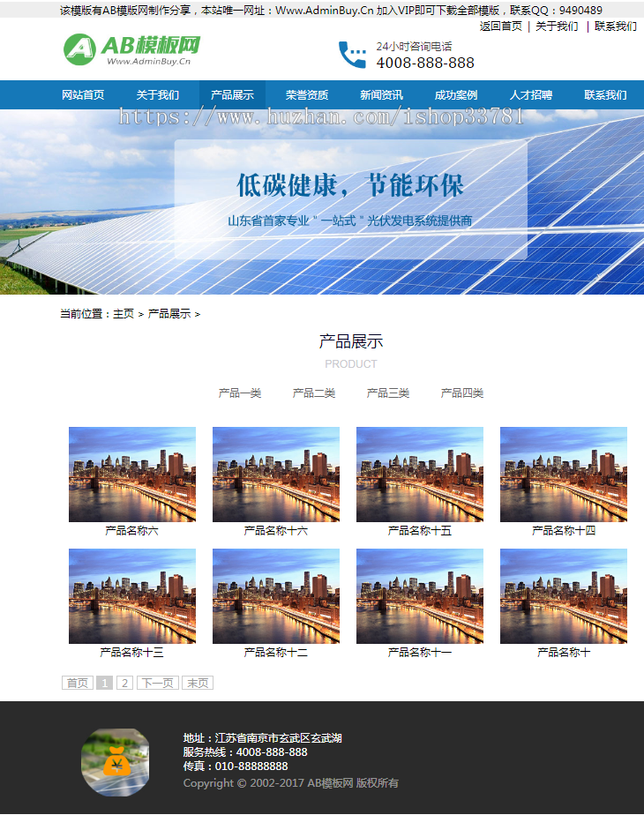Open the 产品名称六 thumbnail image
This screenshot has width=644, height=815.
132,475
